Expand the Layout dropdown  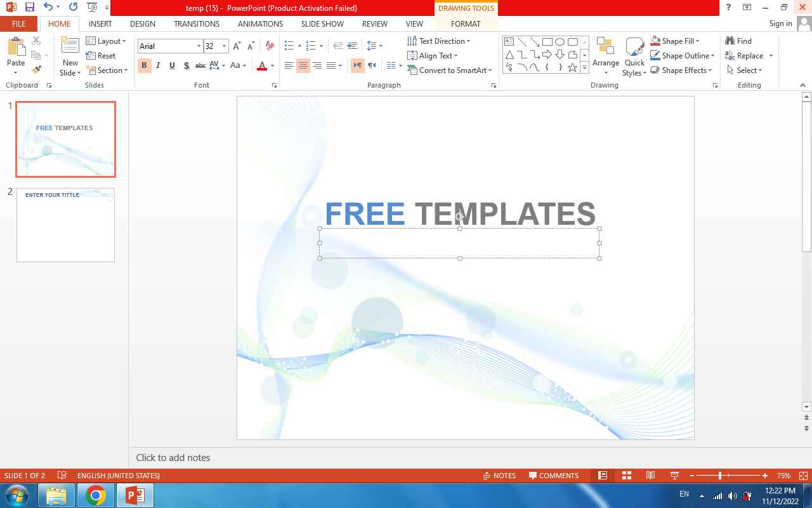click(106, 41)
